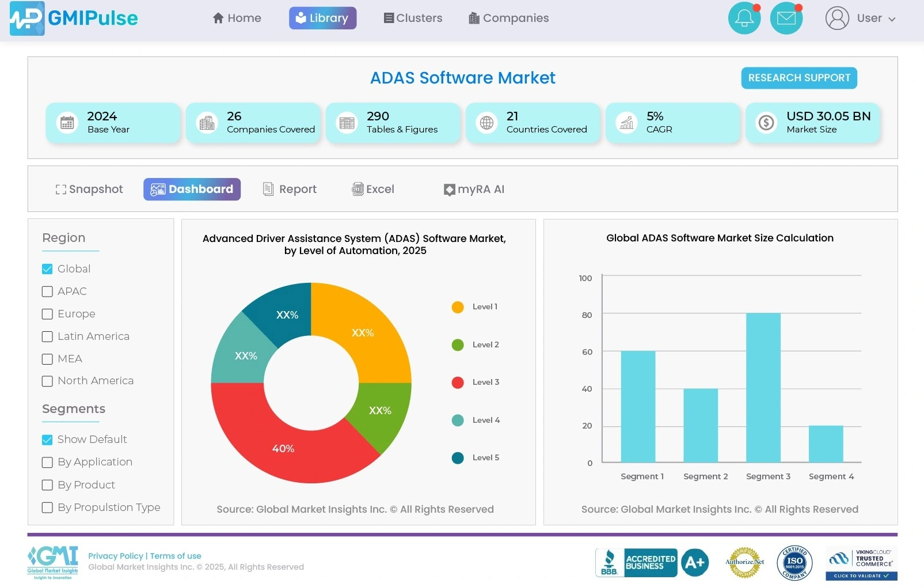Uncheck the Global region checkbox
Image resolution: width=924 pixels, height=587 pixels.
[x=47, y=269]
